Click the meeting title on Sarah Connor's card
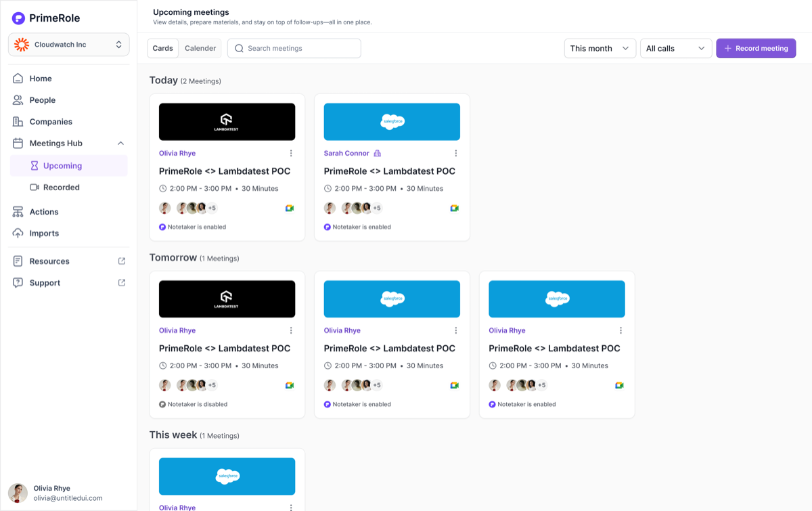Screen dimensions: 812x511 (x=390, y=171)
